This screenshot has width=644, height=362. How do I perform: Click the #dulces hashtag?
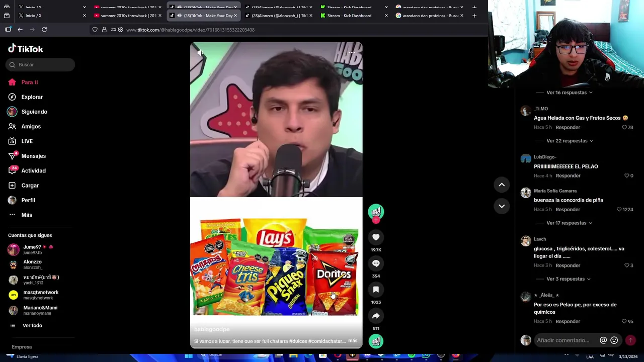(x=298, y=341)
